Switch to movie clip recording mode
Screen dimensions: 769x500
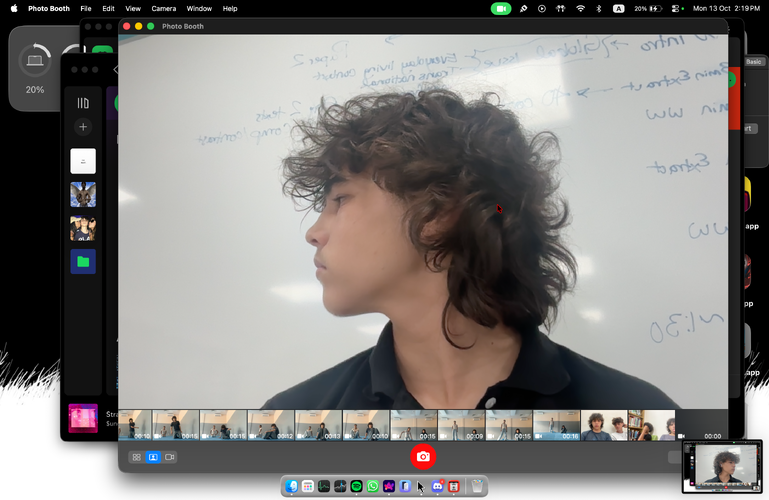[170, 457]
